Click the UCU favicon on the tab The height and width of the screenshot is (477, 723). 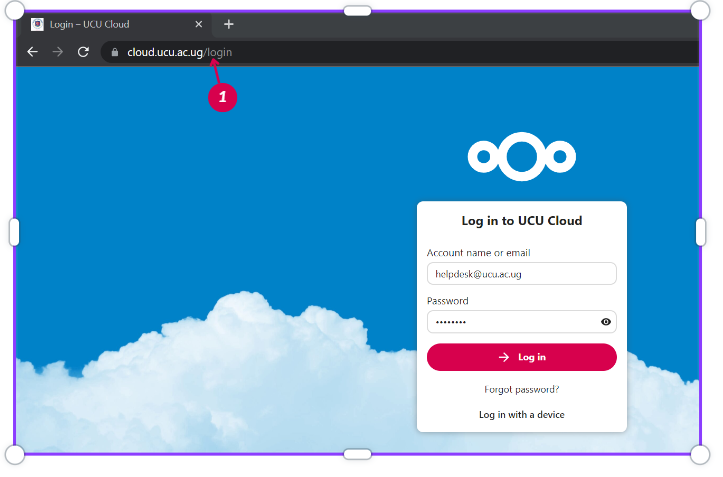click(x=37, y=24)
